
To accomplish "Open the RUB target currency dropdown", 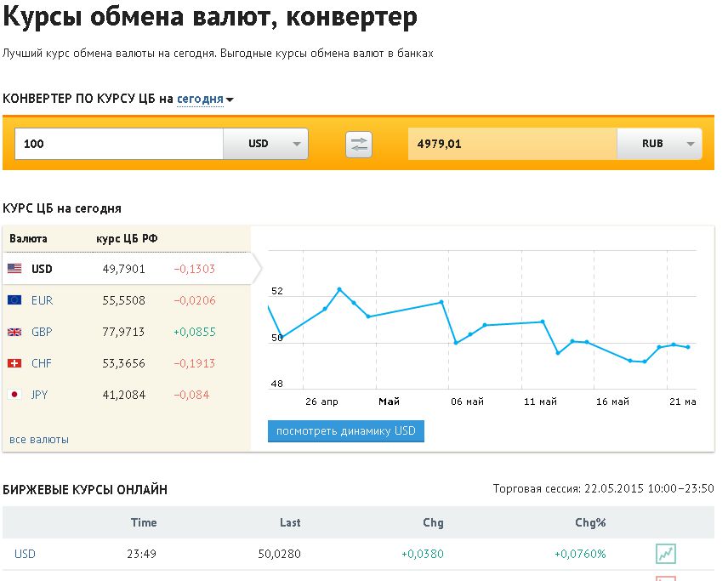I will 659,144.
